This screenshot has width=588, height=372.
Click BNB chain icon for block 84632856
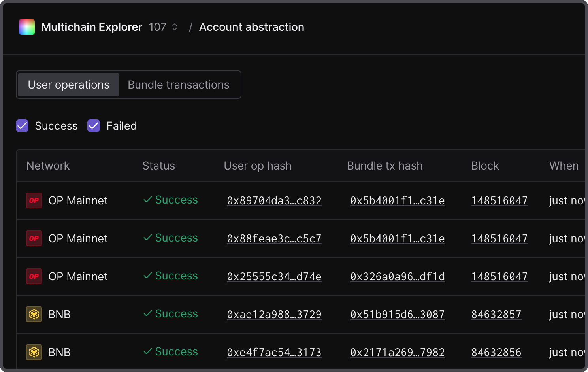[x=34, y=352]
